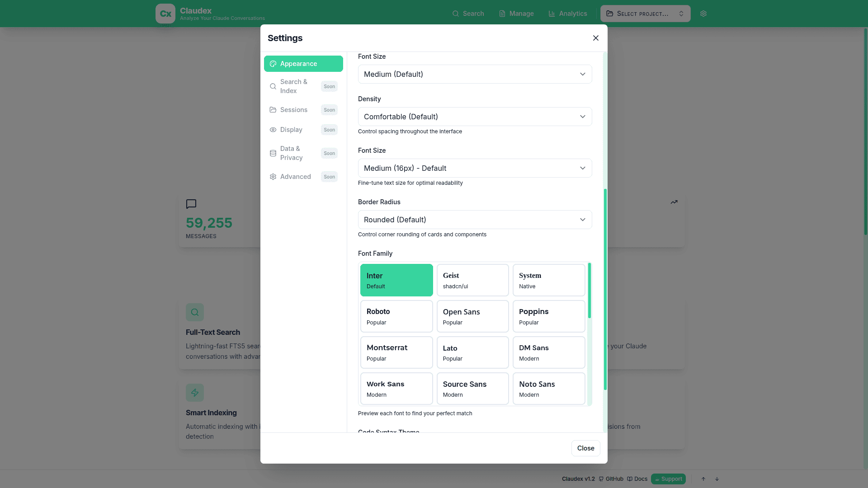Select the eye icon next to Display
868x488 pixels.
coord(273,130)
